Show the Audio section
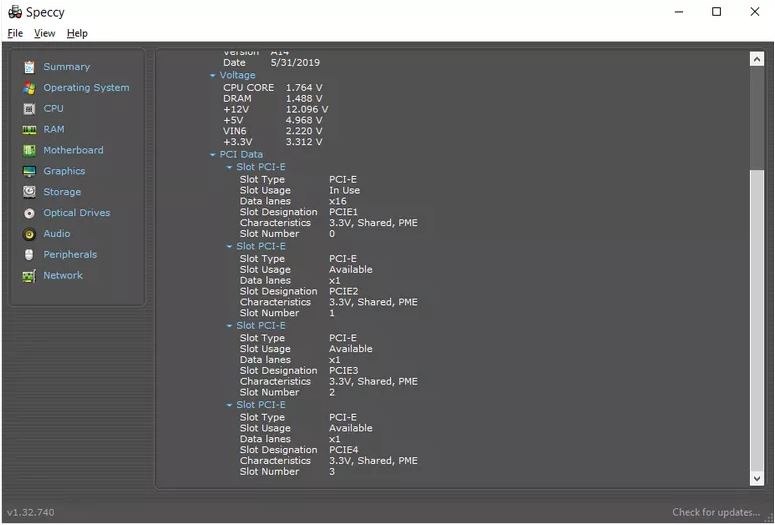Viewport: 775px width, 525px height. (x=57, y=233)
